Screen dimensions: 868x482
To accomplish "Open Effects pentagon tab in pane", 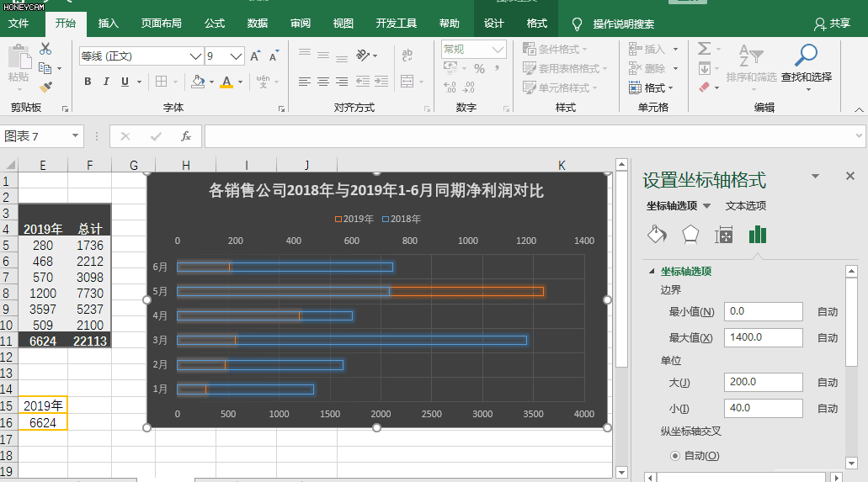I will [x=690, y=235].
